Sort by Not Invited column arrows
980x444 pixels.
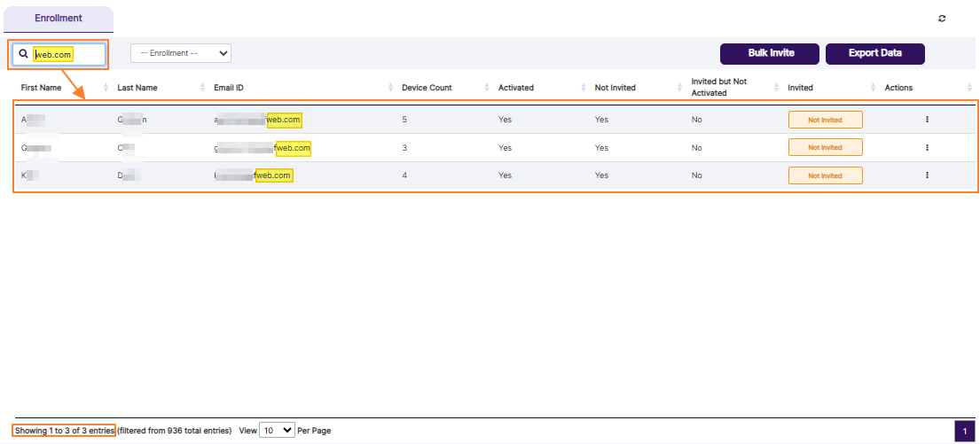coord(680,88)
